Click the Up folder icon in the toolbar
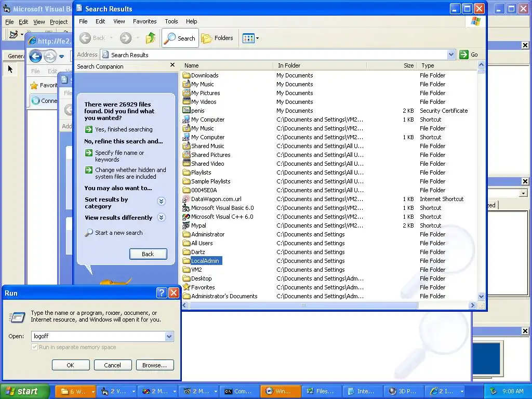The width and height of the screenshot is (532, 399). 151,38
